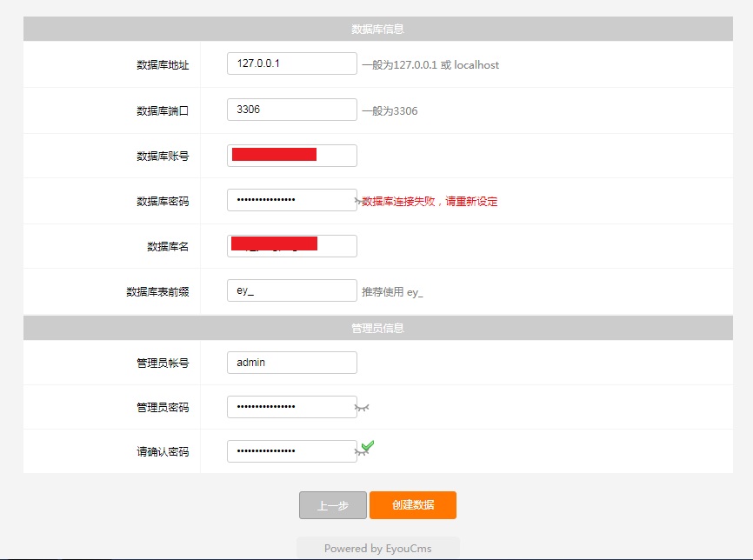Screen dimensions: 753x560
Task: Click the 数据库地址 label
Action: (x=163, y=65)
